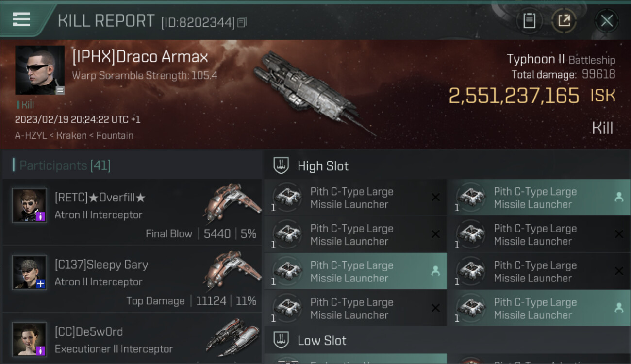
Task: Open Sleepy Gary's character portrait
Action: click(x=30, y=273)
